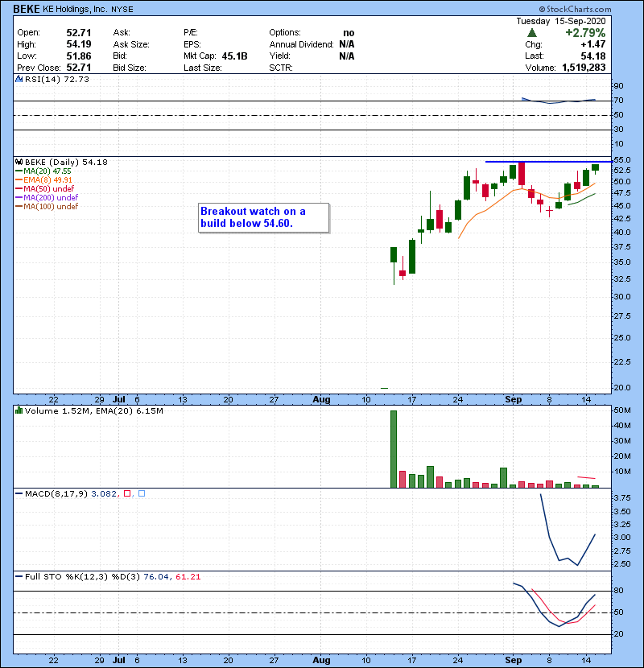The image size is (644, 668).
Task: Click the green MA(20) legend swatch
Action: point(19,171)
